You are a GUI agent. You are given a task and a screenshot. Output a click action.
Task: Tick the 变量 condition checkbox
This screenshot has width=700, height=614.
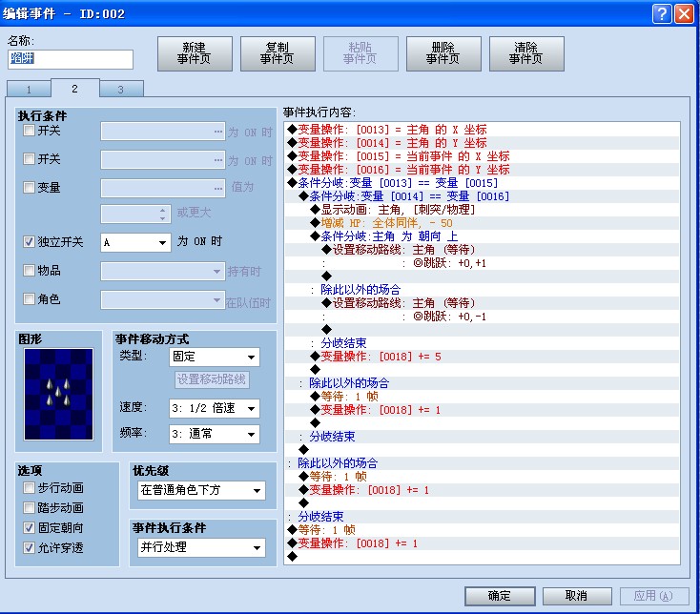pos(29,188)
